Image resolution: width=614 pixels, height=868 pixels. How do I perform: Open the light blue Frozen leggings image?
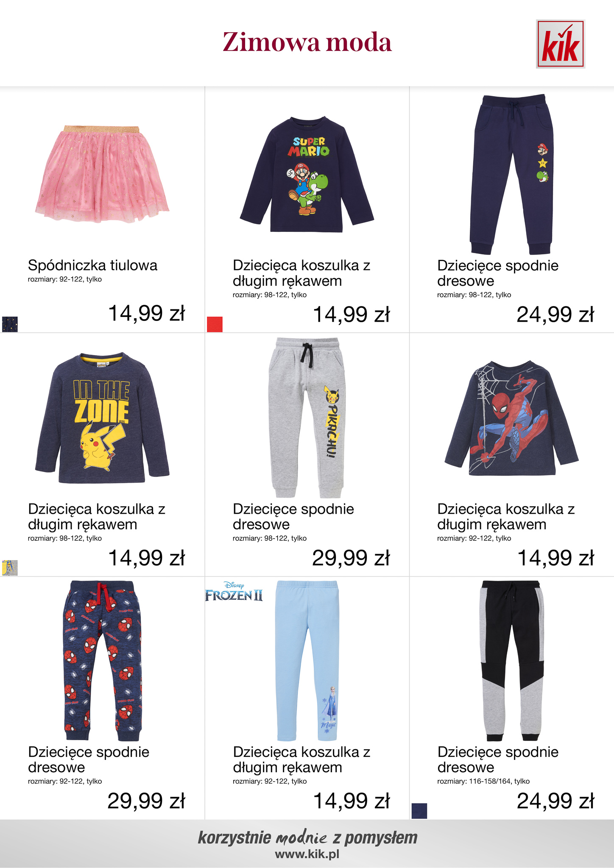coord(308,661)
